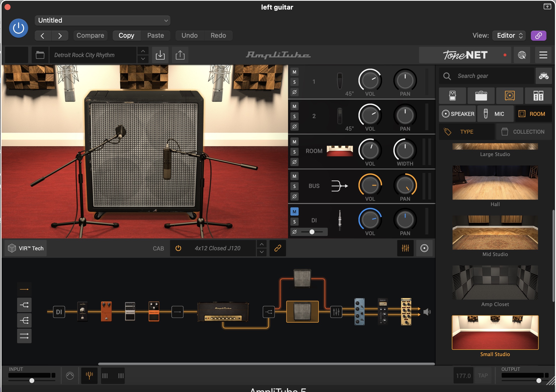Click the Compare button
556x392 pixels.
90,35
